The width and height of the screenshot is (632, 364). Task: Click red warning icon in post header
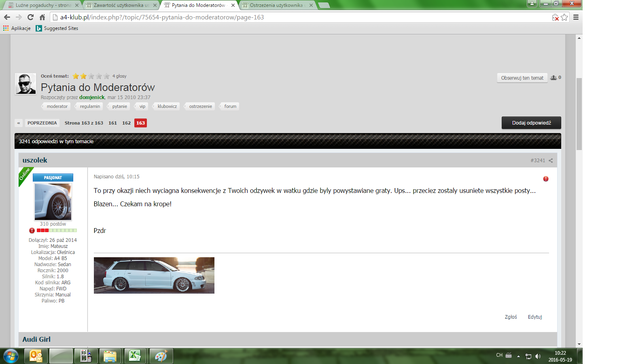[545, 179]
